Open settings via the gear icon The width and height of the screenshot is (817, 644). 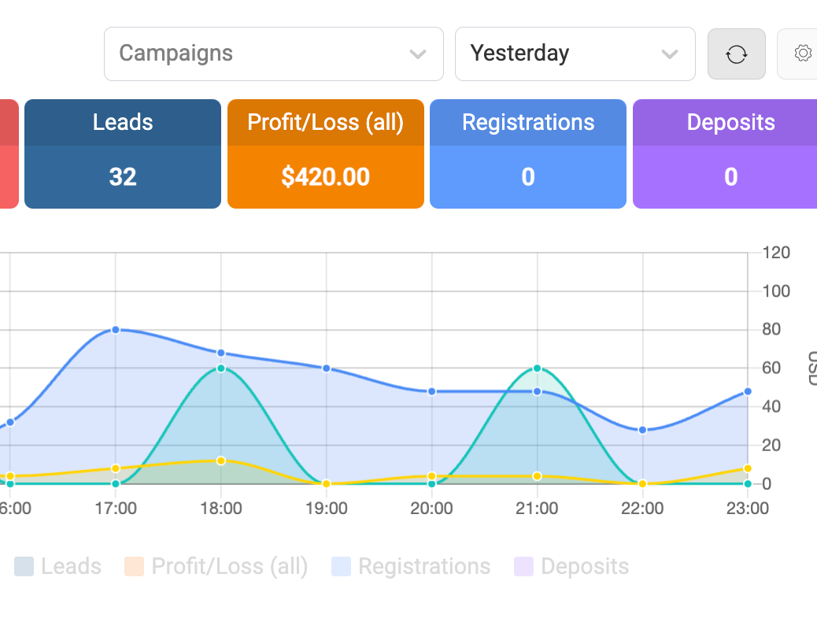click(x=802, y=54)
